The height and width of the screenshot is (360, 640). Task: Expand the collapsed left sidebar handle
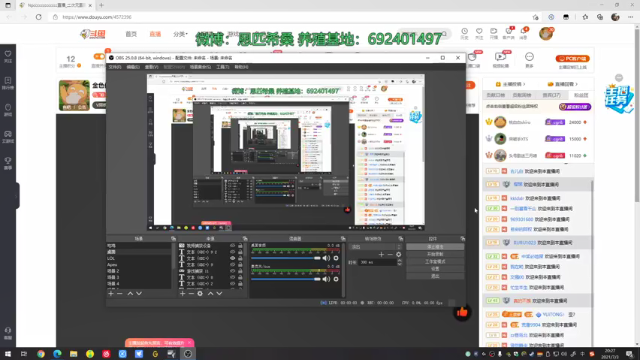coord(17,196)
